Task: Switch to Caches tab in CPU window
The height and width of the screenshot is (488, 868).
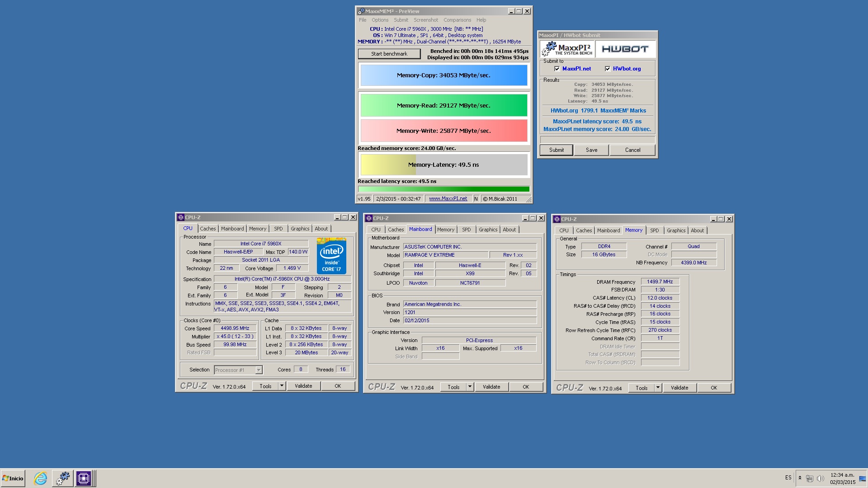Action: tap(208, 229)
